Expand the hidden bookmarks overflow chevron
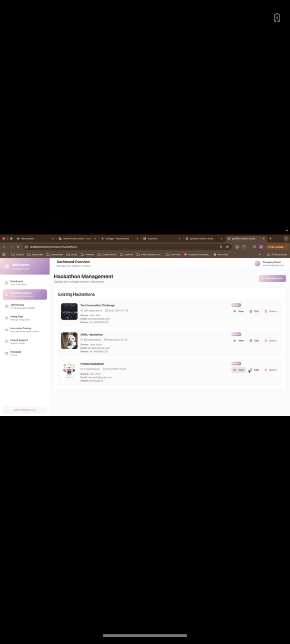 tap(259, 254)
